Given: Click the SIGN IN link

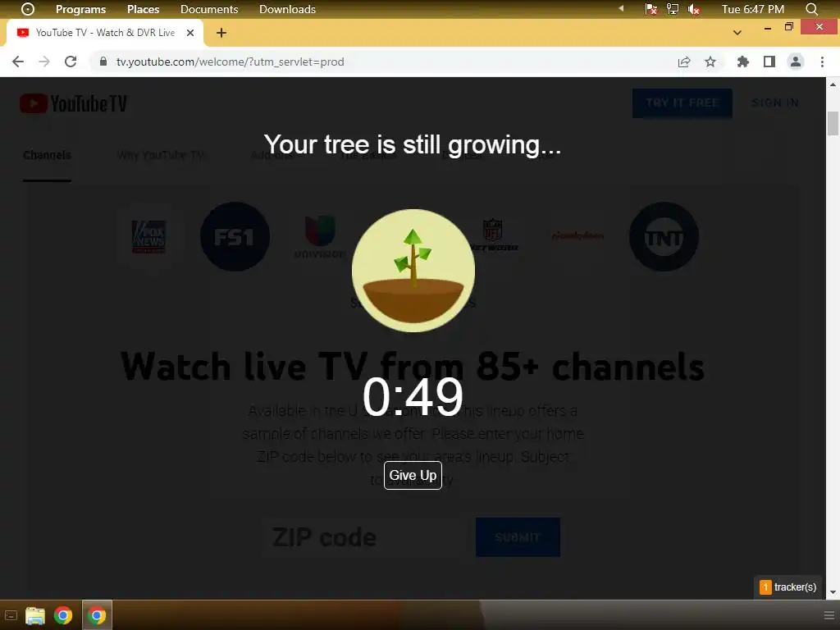Looking at the screenshot, I should pos(774,103).
